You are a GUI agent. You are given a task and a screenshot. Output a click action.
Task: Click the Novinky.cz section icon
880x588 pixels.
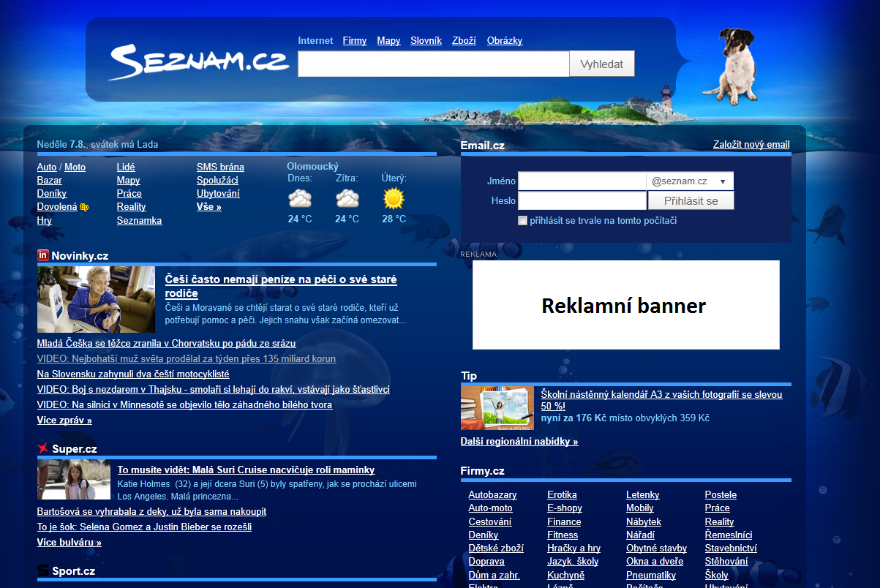point(43,255)
